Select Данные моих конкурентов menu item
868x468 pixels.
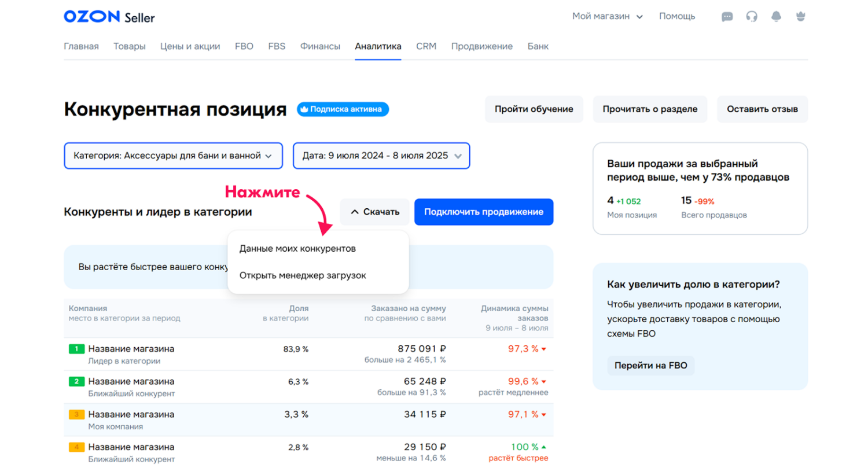click(297, 248)
